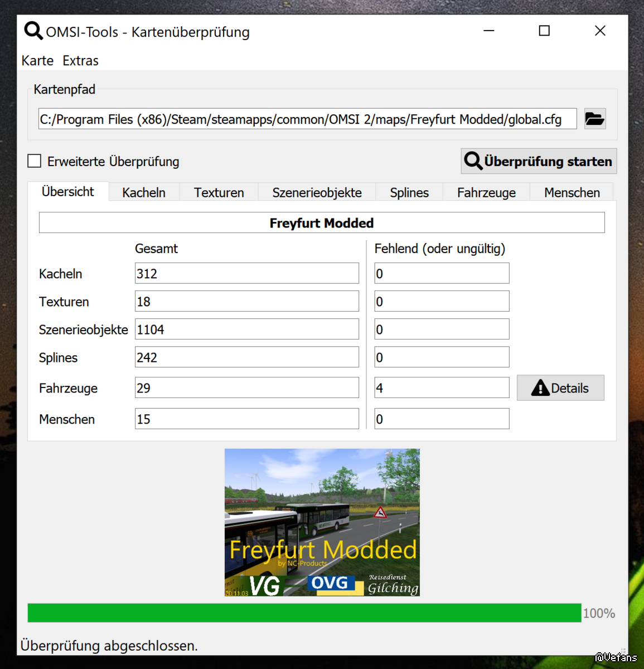This screenshot has height=669, width=644.
Task: Maximize the OMSI-Tools window
Action: (x=544, y=31)
